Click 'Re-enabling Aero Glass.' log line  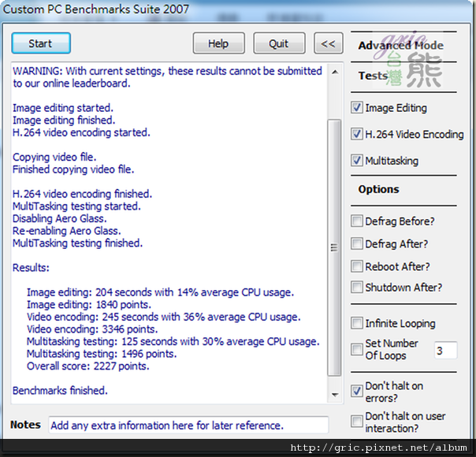point(67,231)
